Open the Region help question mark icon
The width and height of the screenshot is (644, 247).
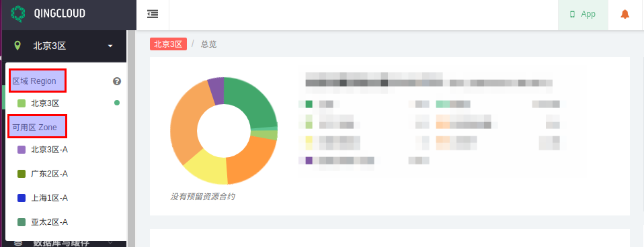tap(117, 81)
